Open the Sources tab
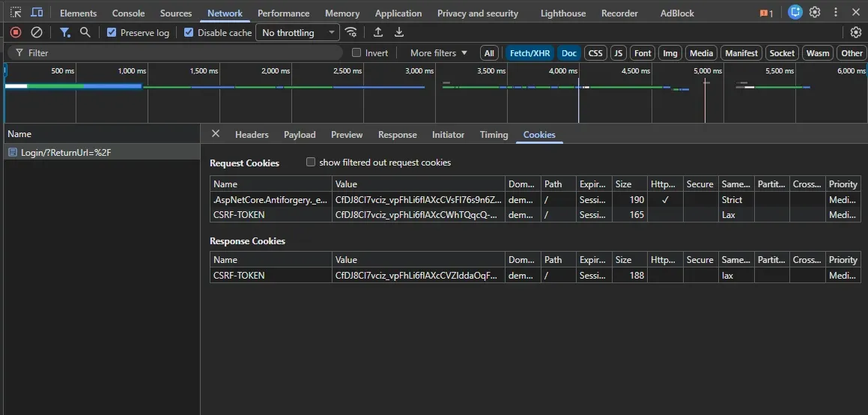The image size is (868, 415). click(176, 13)
